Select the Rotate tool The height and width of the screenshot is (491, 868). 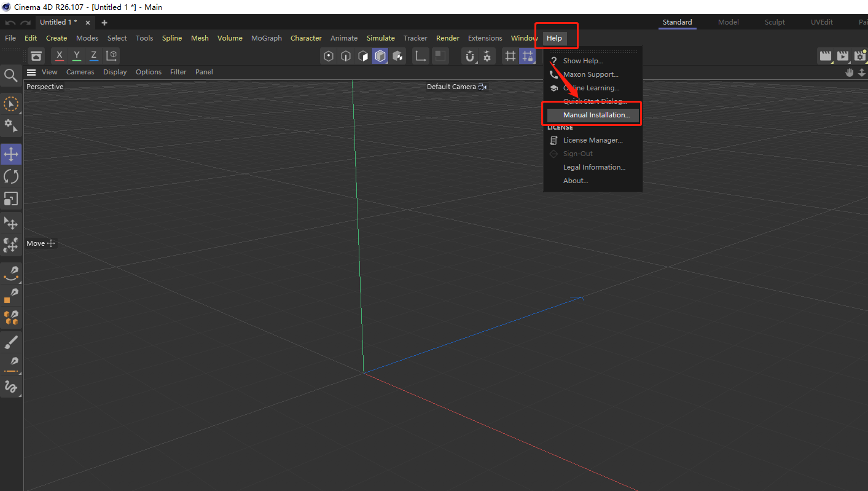(x=10, y=176)
